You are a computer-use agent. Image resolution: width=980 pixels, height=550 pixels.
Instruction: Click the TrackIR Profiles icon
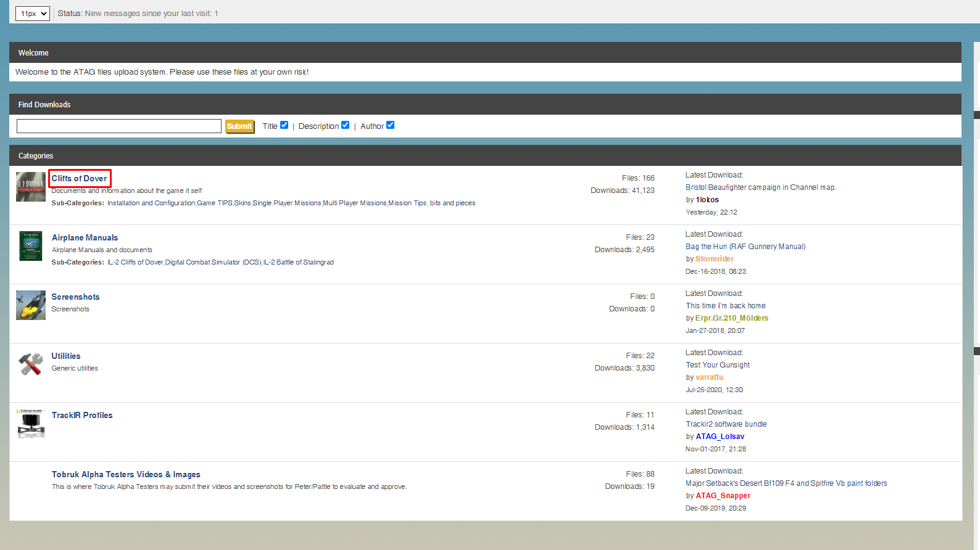tap(31, 424)
